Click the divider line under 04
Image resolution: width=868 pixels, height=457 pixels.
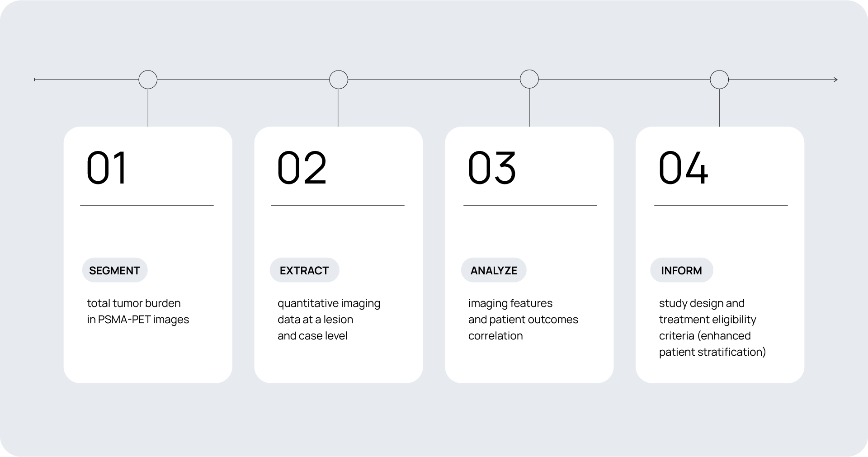click(x=721, y=206)
